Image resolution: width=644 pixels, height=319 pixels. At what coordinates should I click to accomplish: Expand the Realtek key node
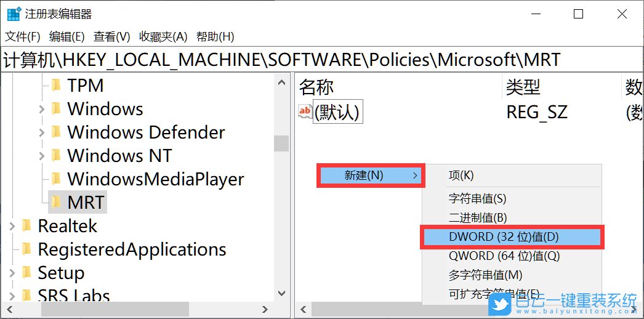tap(12, 226)
